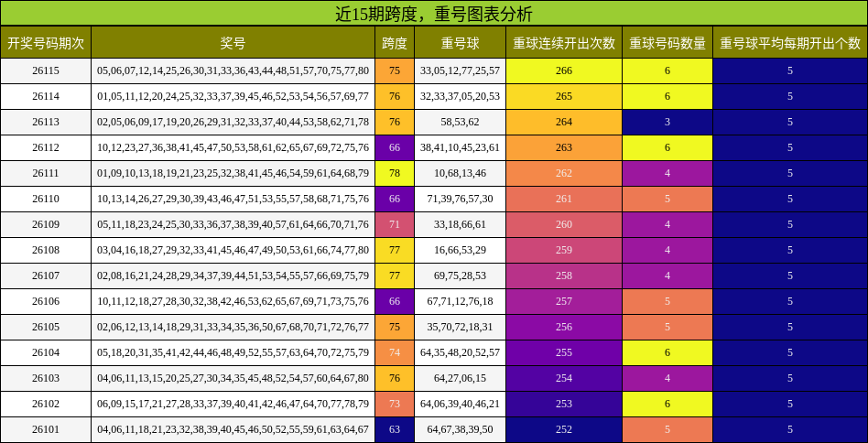Select the draw numbers beginning 10,12,23,27,36
Image resolution: width=868 pixels, height=443 pixels.
pyautogui.click(x=233, y=147)
